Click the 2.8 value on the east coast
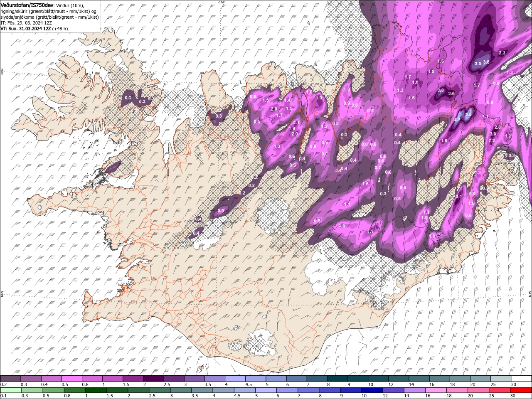Screen dimensions: 532x399 [x=497, y=127]
